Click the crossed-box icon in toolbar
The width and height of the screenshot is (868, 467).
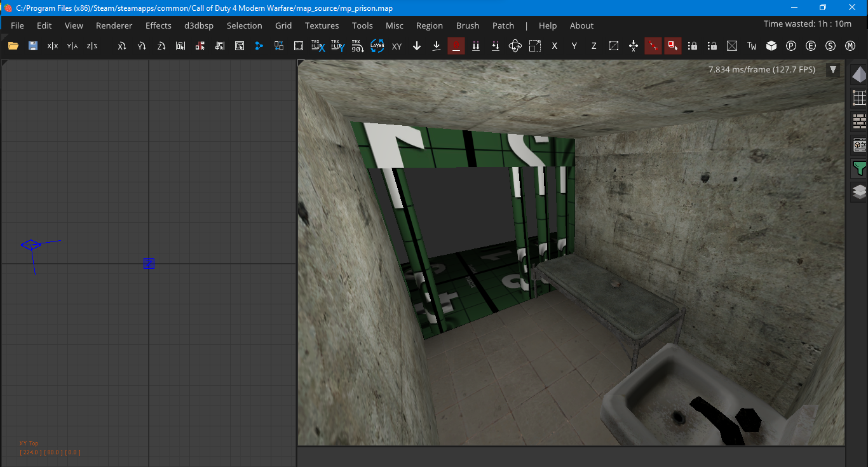click(x=732, y=46)
